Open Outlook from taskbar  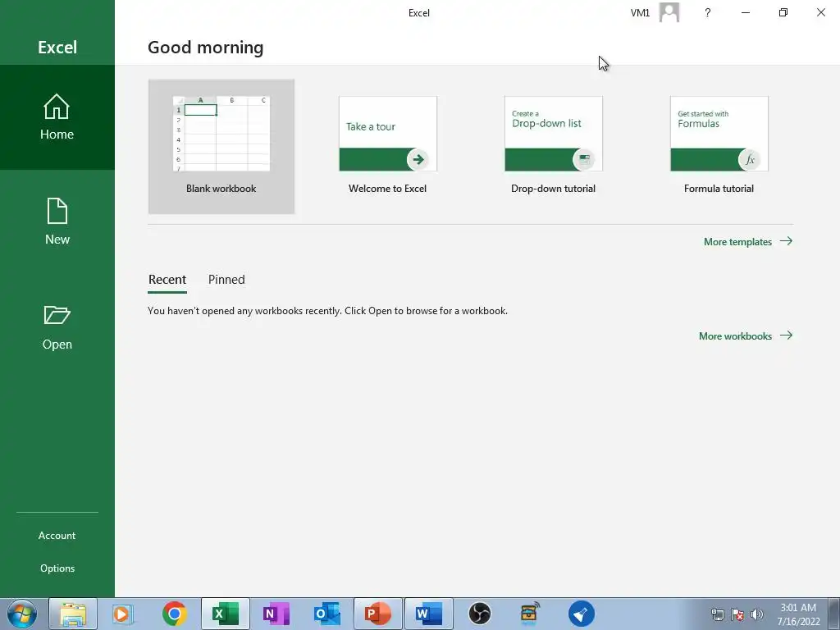point(326,614)
